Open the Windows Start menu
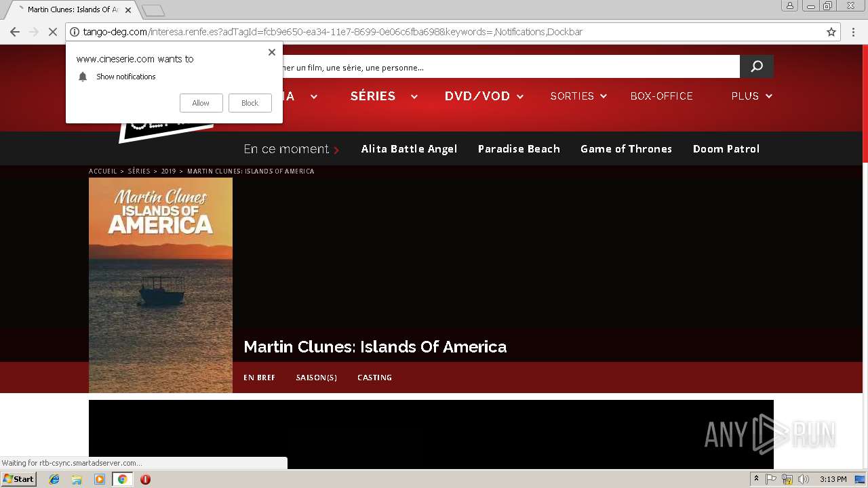Image resolution: width=868 pixels, height=488 pixels. (18, 479)
